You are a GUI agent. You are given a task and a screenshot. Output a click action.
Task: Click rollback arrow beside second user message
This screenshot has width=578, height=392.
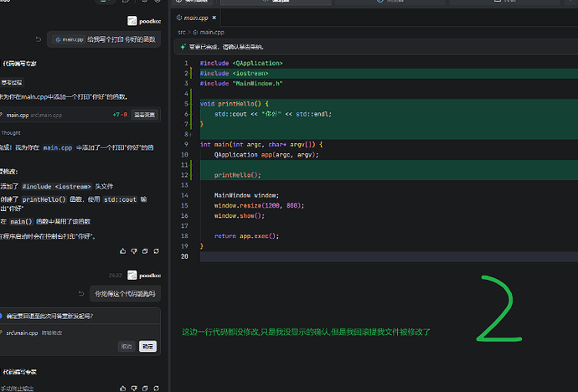tap(81, 294)
